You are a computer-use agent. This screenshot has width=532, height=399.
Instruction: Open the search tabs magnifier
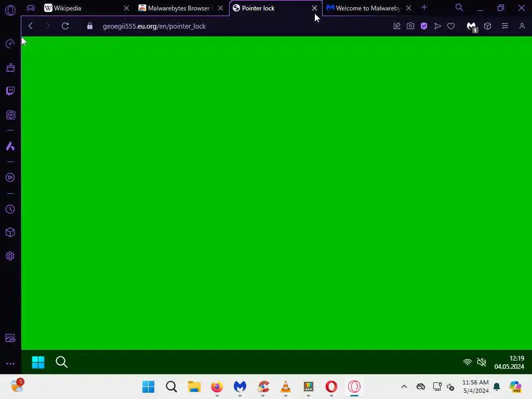[x=459, y=7]
